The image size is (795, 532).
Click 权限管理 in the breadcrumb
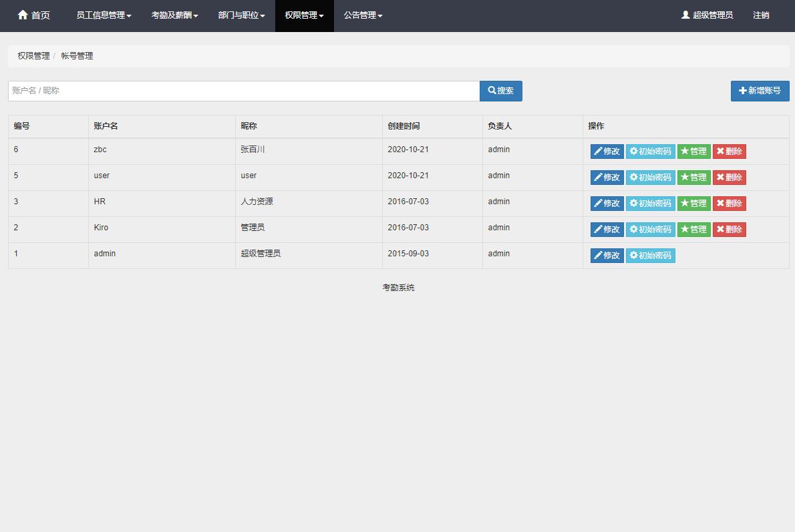tap(33, 56)
